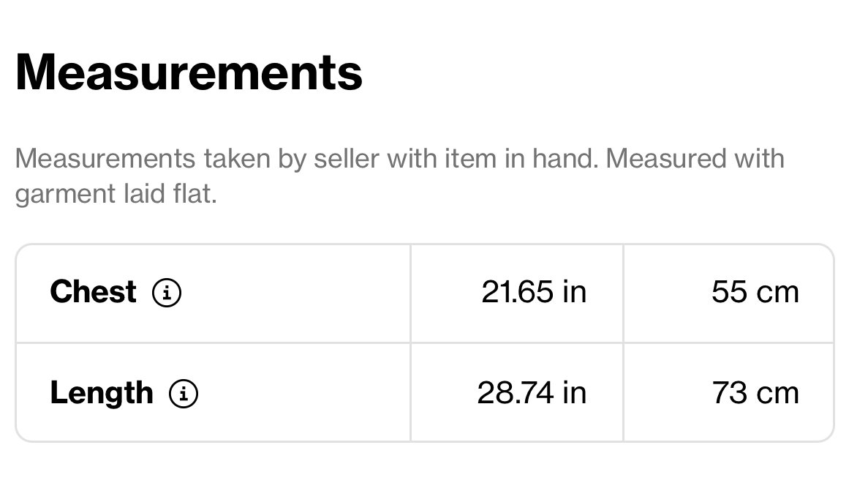Viewport: 868px width, 494px height.
Task: Click the 21.65 in chest value
Action: (534, 292)
